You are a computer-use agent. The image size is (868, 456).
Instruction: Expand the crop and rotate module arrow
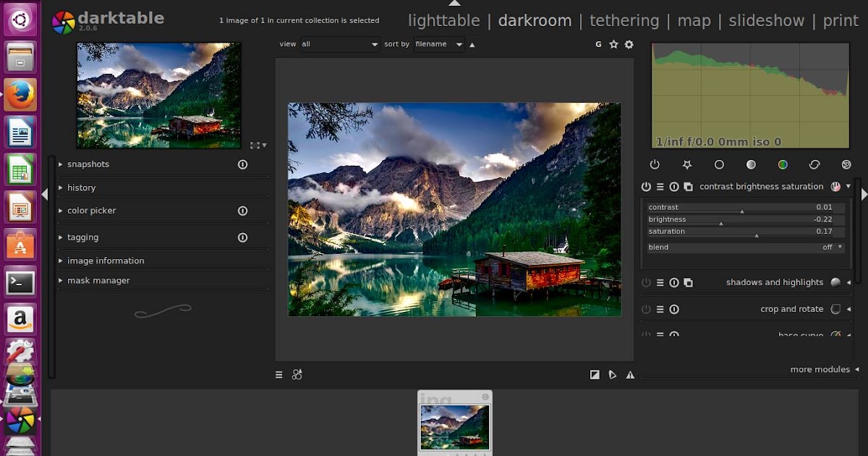[848, 310]
